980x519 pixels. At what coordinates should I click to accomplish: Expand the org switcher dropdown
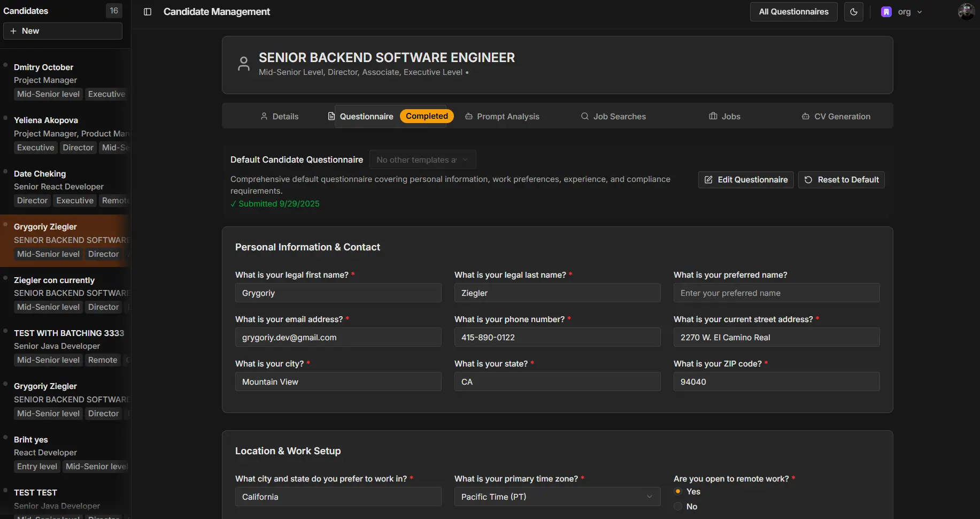pyautogui.click(x=919, y=12)
